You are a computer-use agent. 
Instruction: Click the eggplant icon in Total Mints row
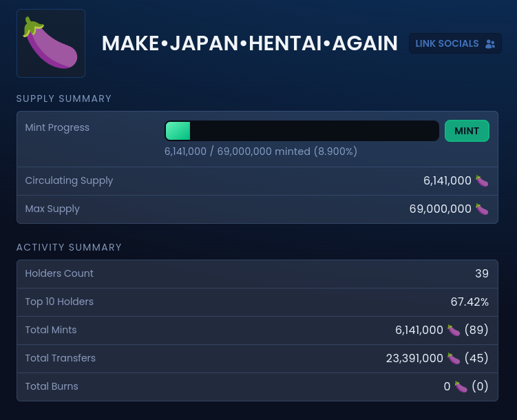[x=454, y=330]
